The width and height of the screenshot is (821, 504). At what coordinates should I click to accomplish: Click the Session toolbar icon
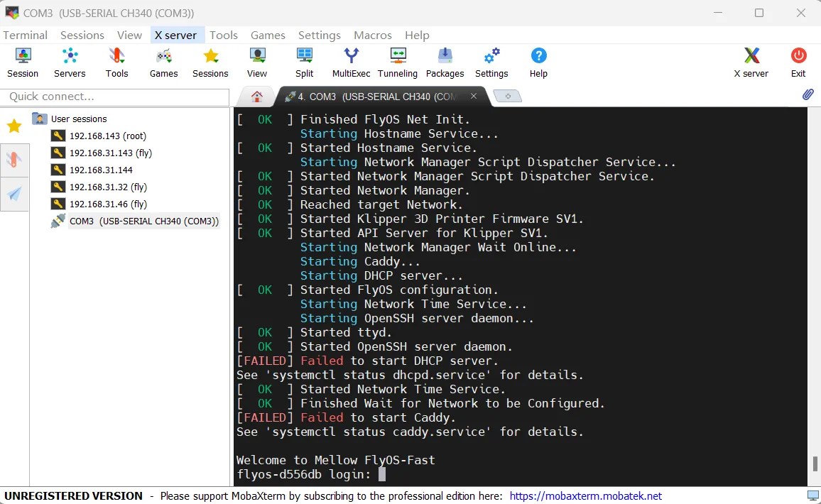[x=23, y=62]
